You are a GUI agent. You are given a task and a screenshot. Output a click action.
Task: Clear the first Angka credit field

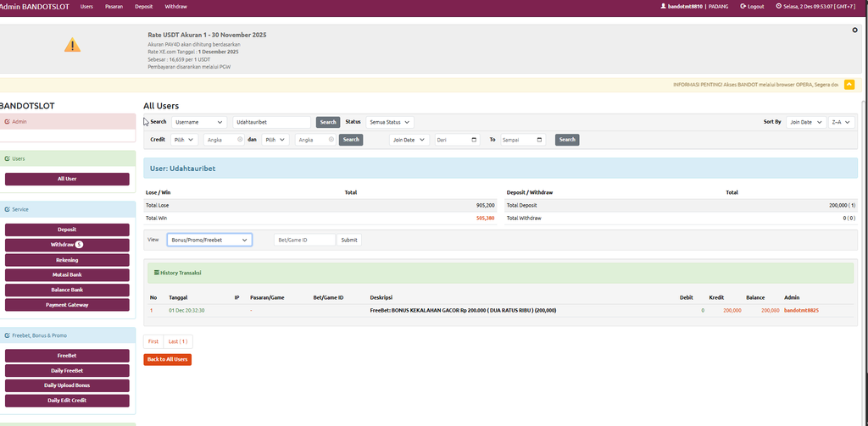pos(240,140)
